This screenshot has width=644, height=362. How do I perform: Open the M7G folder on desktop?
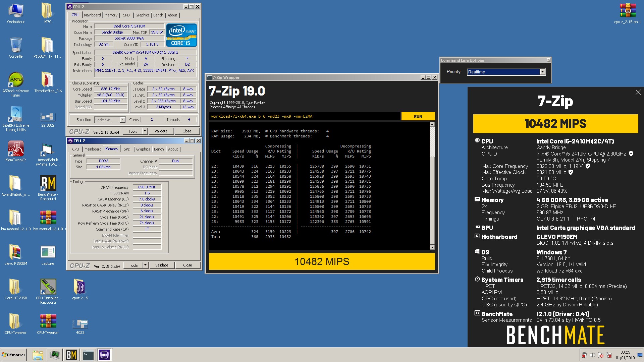point(48,14)
